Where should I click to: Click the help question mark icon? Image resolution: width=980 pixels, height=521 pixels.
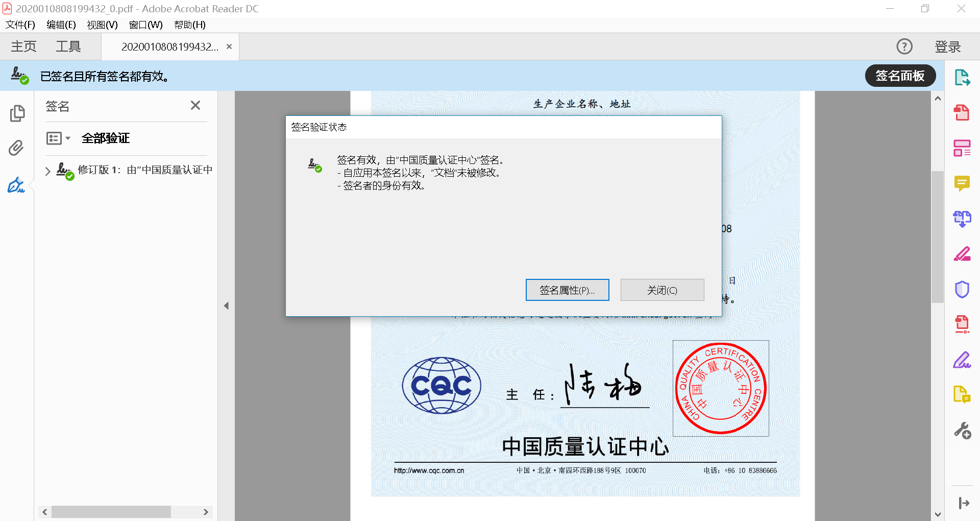point(904,46)
